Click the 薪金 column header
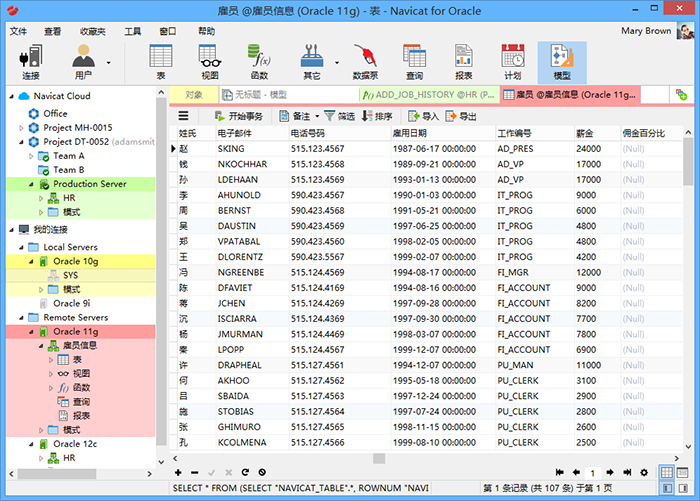The height and width of the screenshot is (501, 700). [596, 133]
